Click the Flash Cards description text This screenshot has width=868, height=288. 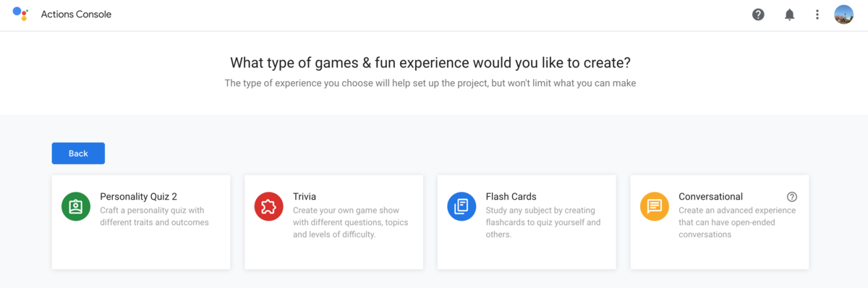(x=543, y=222)
